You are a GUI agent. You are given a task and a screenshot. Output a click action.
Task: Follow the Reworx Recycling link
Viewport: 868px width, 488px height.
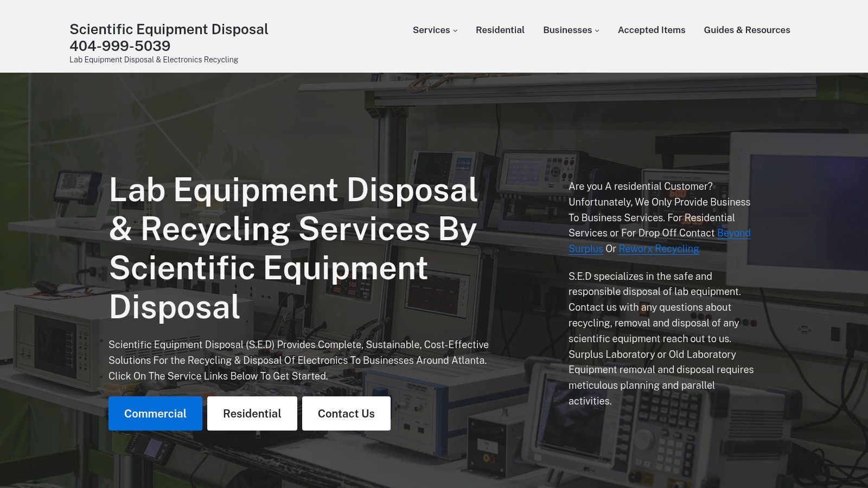[x=659, y=248]
